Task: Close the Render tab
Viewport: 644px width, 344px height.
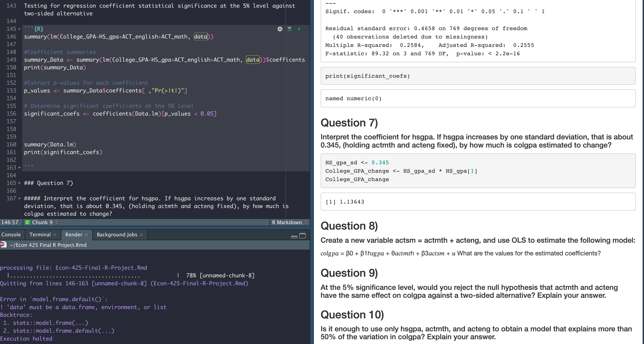Action: [x=86, y=235]
